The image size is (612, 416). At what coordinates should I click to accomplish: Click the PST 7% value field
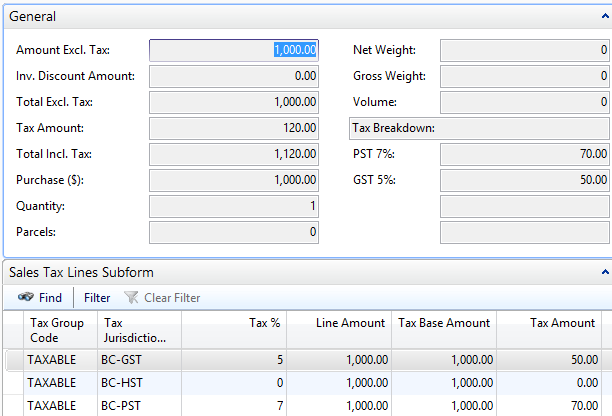tap(525, 154)
